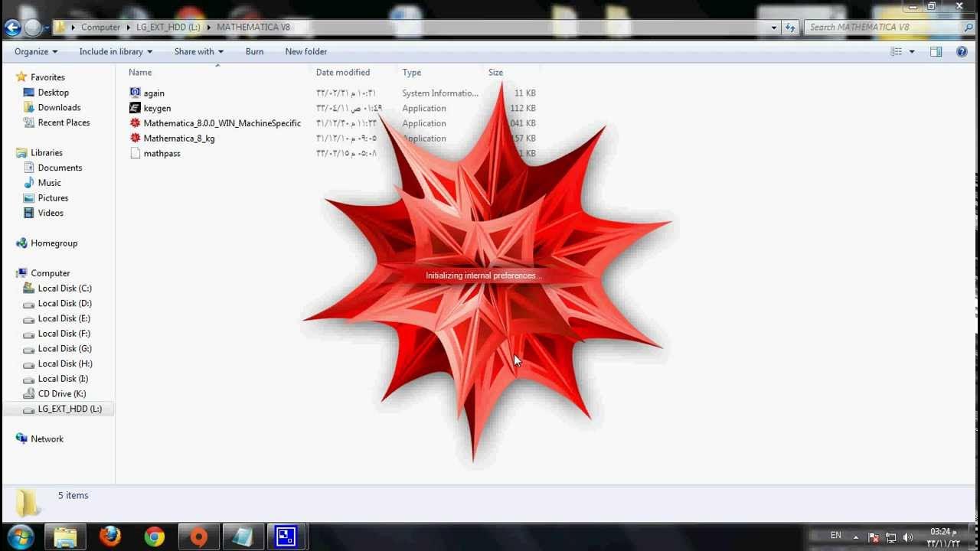980x551 pixels.
Task: Open the view options dropdown arrow
Action: pos(912,52)
